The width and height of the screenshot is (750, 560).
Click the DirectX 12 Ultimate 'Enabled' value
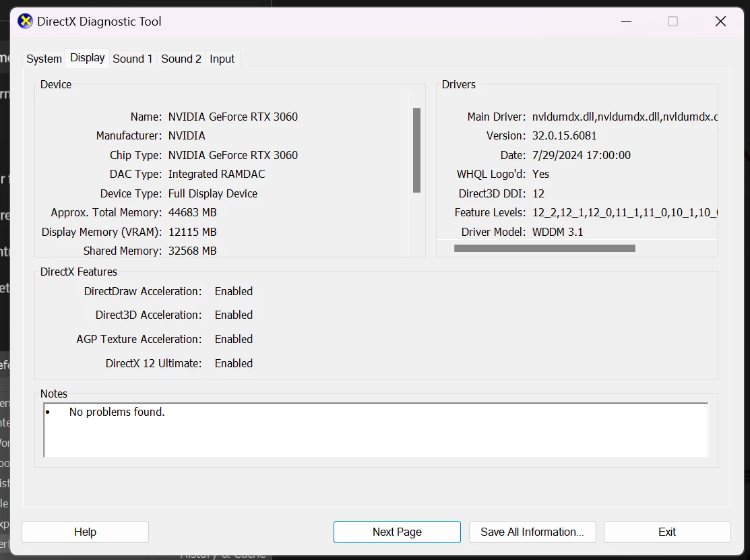tap(233, 363)
